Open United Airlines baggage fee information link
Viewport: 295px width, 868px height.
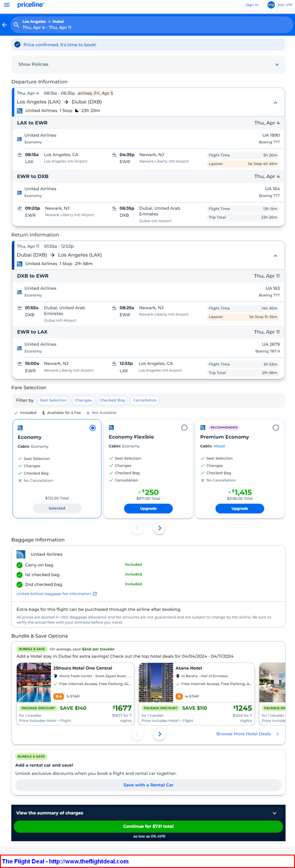click(x=54, y=594)
